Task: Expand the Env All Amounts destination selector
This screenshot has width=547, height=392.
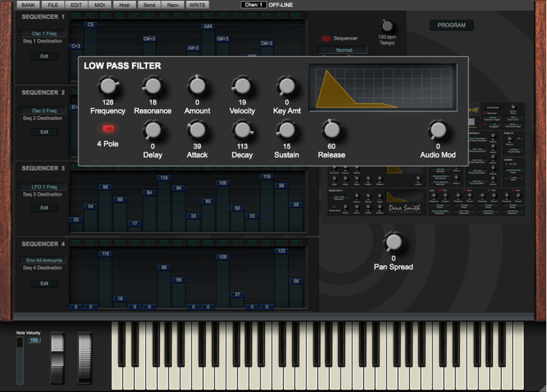Action: (44, 261)
